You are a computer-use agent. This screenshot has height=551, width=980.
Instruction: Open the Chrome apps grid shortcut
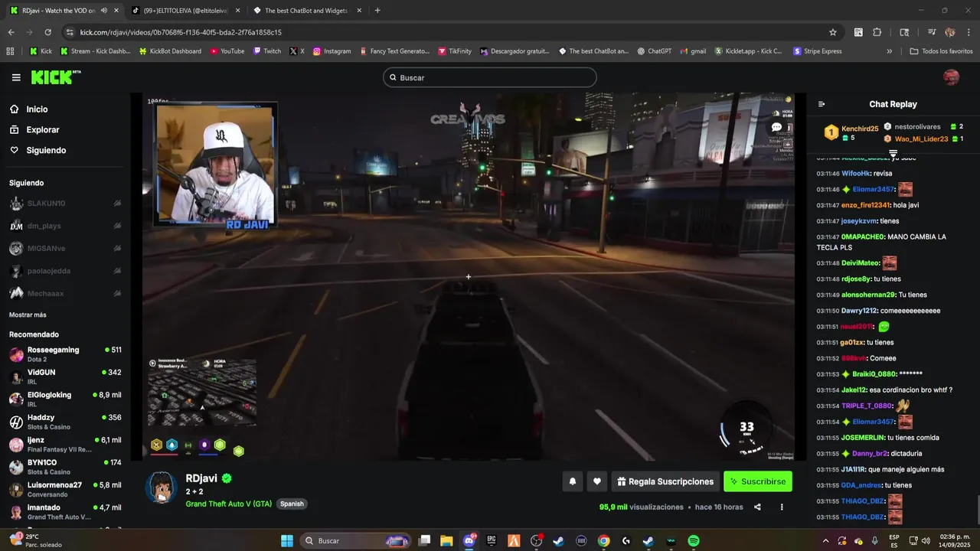point(10,51)
